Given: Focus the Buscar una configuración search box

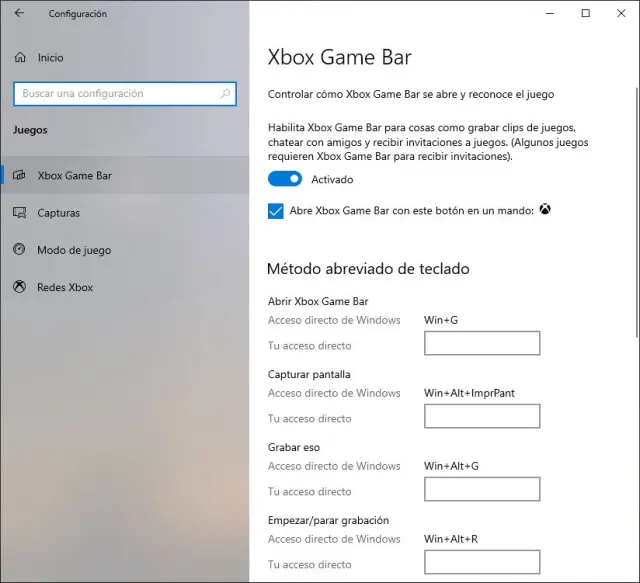Looking at the screenshot, I should click(x=115, y=94).
